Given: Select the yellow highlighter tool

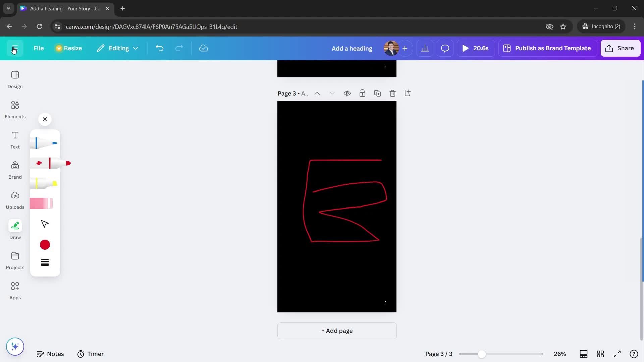Looking at the screenshot, I should [44, 183].
